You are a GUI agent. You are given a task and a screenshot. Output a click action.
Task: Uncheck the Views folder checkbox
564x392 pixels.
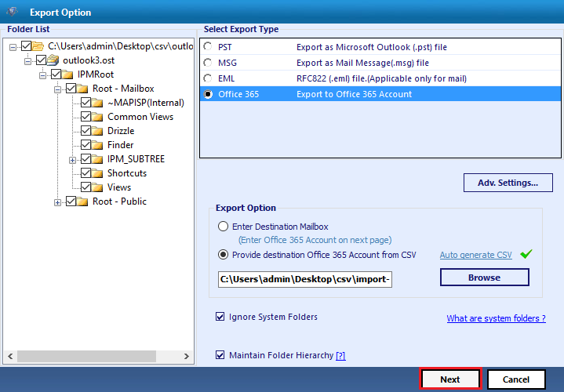[x=86, y=187]
